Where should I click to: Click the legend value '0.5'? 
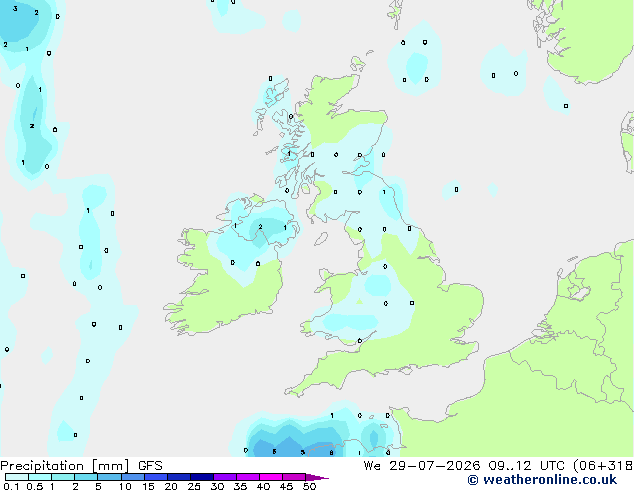(35, 486)
